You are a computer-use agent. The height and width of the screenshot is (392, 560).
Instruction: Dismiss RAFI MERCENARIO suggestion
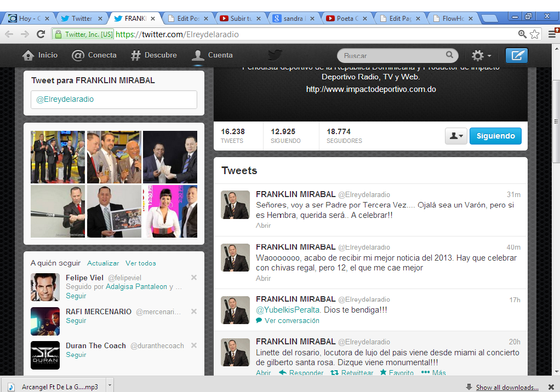(194, 312)
